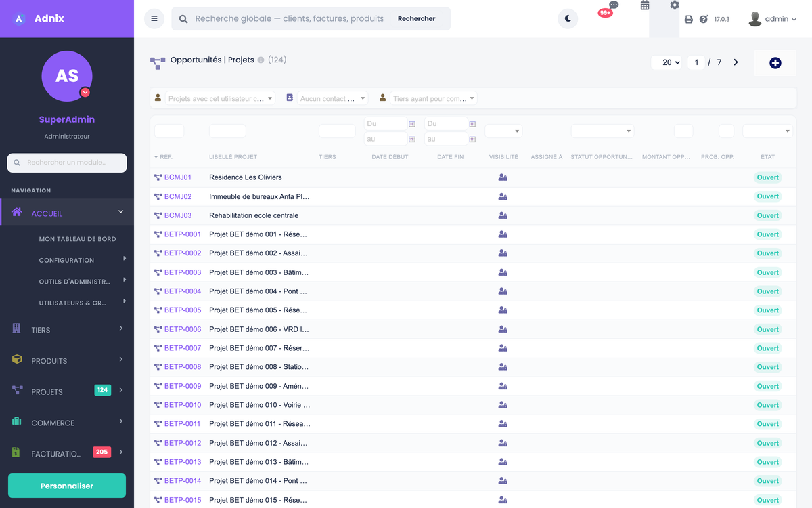Open Projets avec cet utilisateur dropdown
Viewport: 812px width, 508px height.
pos(220,98)
